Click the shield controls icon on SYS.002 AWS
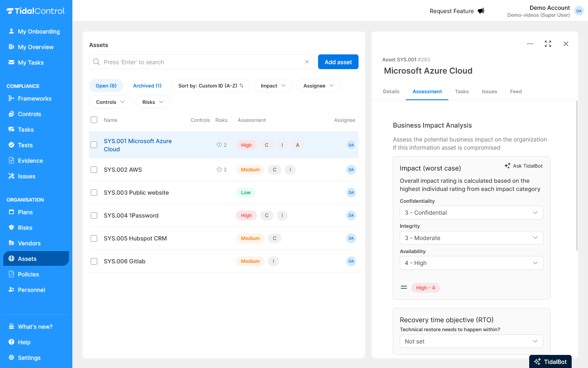Viewport: 588px width, 368px height. tap(219, 170)
